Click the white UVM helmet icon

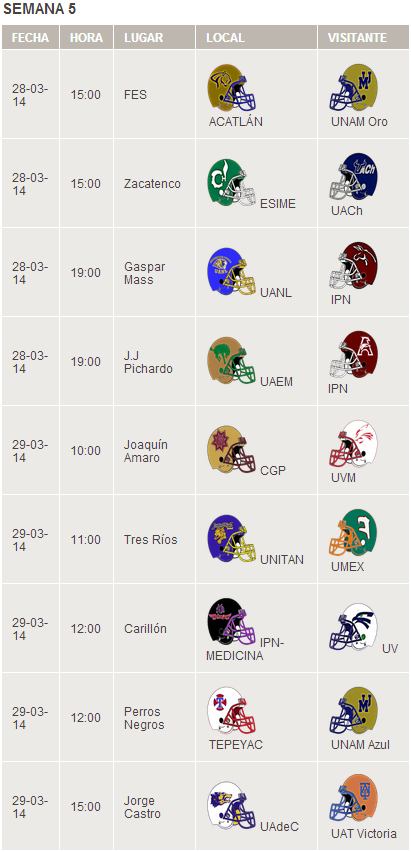point(353,444)
